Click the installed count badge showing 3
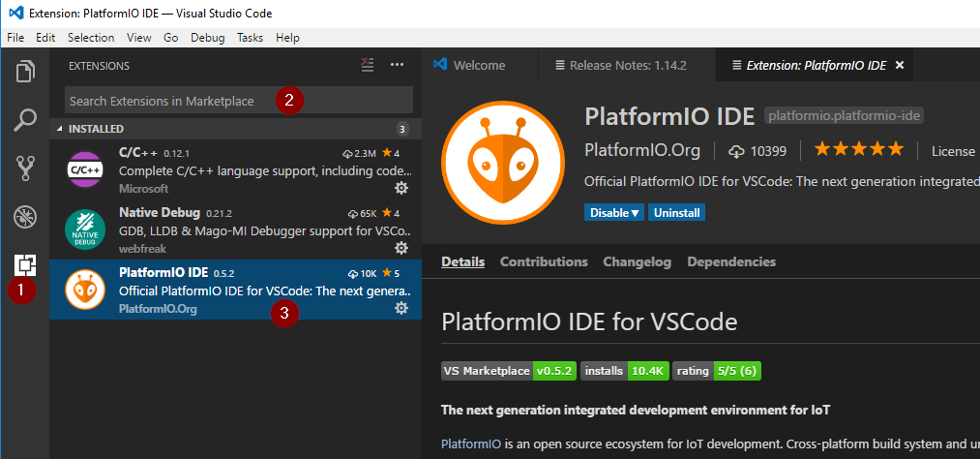This screenshot has width=980, height=459. point(402,130)
